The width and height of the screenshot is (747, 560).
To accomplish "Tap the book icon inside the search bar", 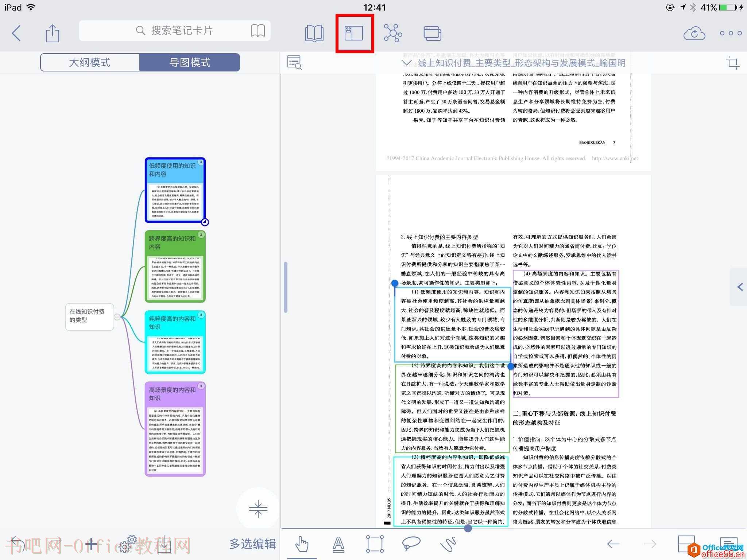I will [258, 31].
